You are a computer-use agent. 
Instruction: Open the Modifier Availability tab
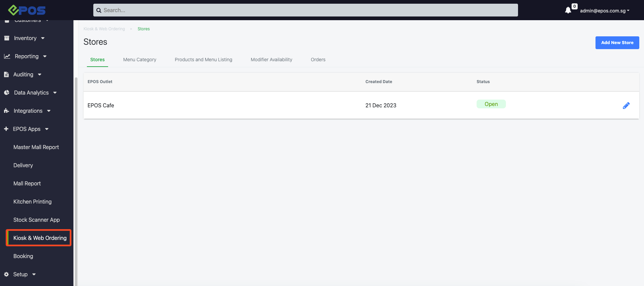271,60
